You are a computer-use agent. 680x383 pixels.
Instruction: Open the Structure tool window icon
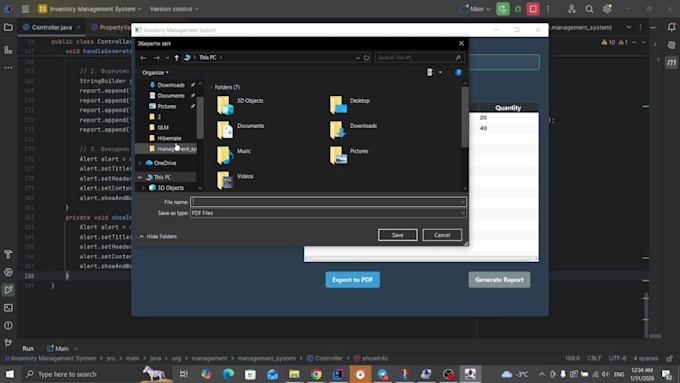(x=8, y=49)
